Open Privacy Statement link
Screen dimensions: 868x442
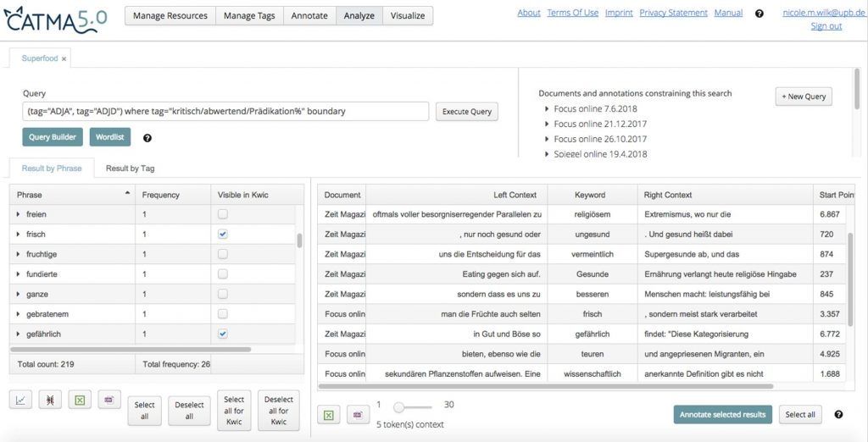[673, 13]
